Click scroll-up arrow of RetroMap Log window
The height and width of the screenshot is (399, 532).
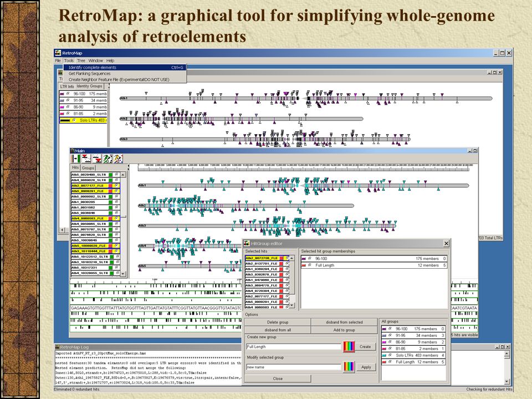(x=507, y=354)
